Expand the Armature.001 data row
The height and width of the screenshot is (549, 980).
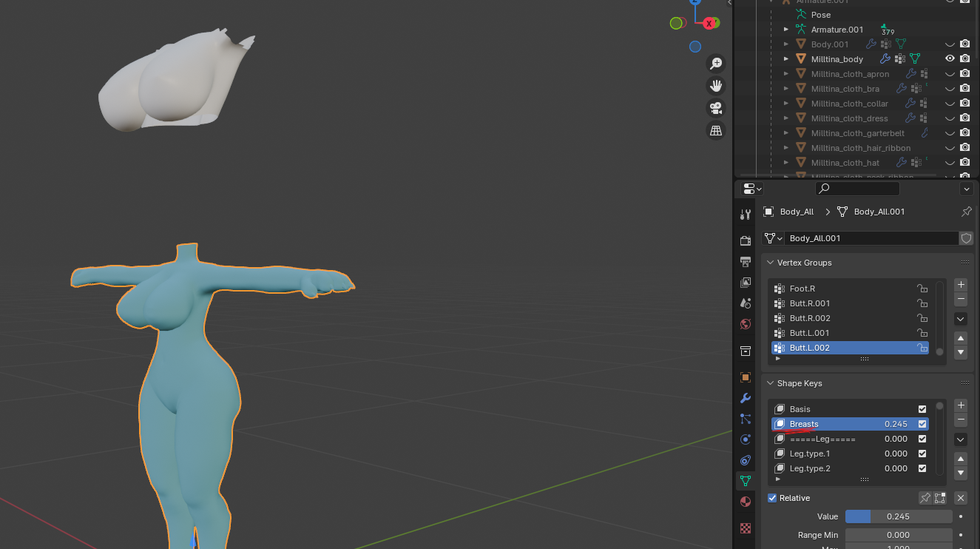coord(786,30)
